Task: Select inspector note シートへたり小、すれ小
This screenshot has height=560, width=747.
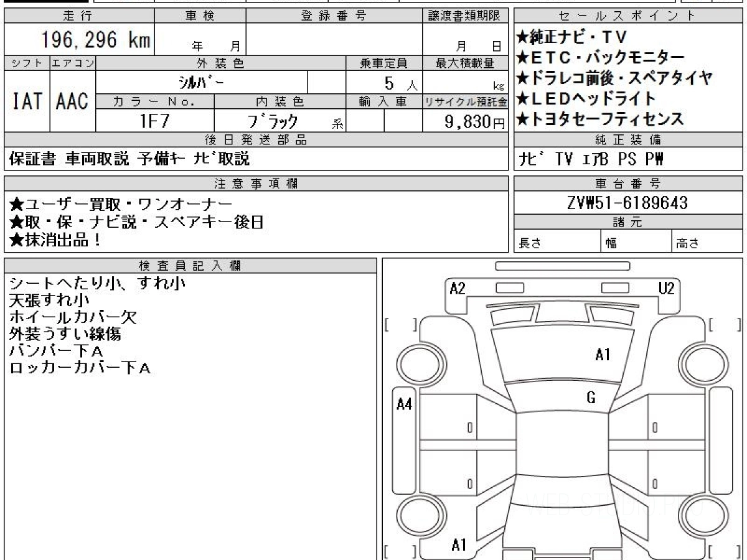Action: click(98, 284)
